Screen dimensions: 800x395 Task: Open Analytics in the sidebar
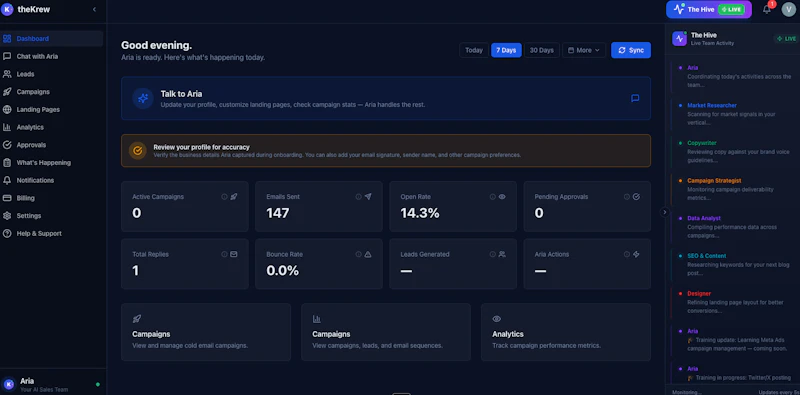(x=52, y=127)
